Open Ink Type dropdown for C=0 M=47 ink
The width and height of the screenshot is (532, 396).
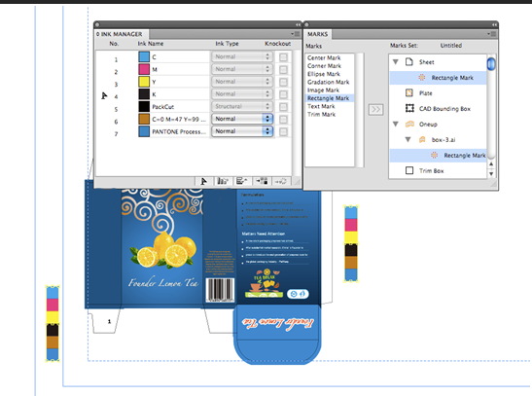point(242,119)
